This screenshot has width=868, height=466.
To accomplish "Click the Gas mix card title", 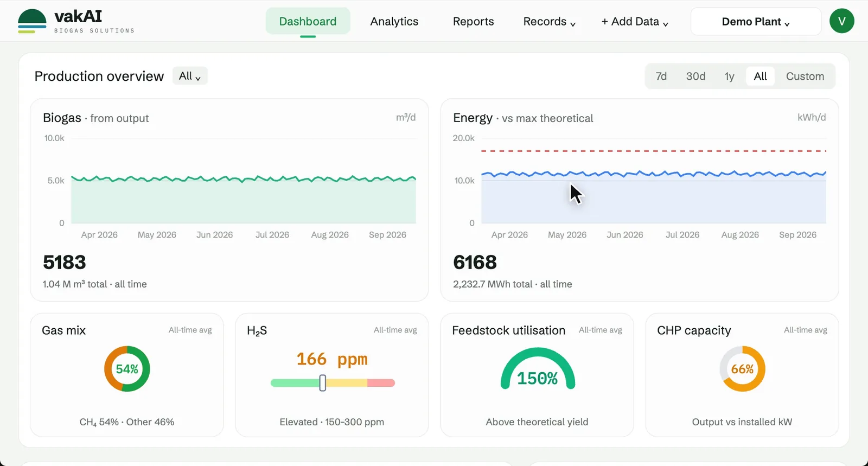I will 63,330.
